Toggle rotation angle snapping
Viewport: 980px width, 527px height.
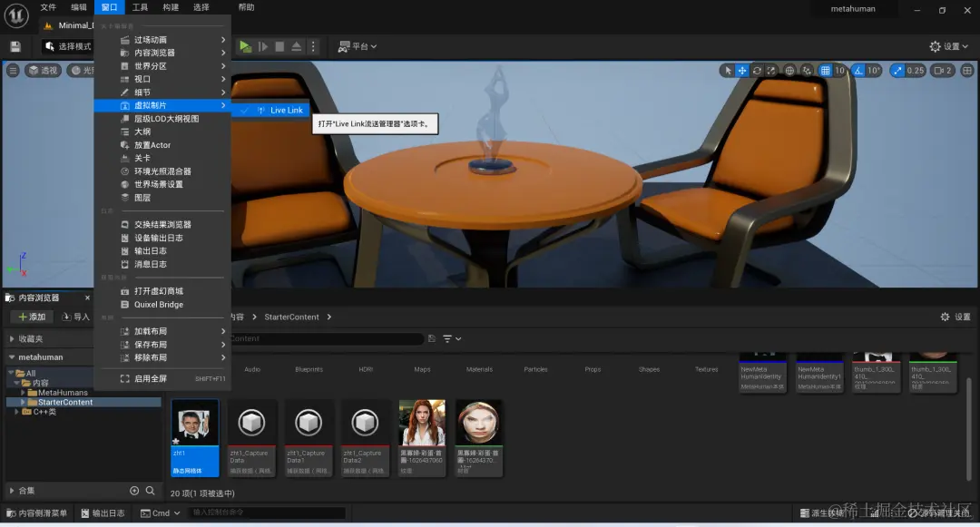point(858,71)
